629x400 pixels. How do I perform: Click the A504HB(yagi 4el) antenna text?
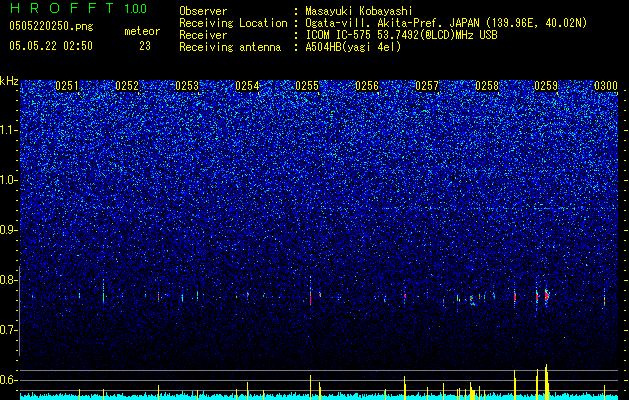353,47
